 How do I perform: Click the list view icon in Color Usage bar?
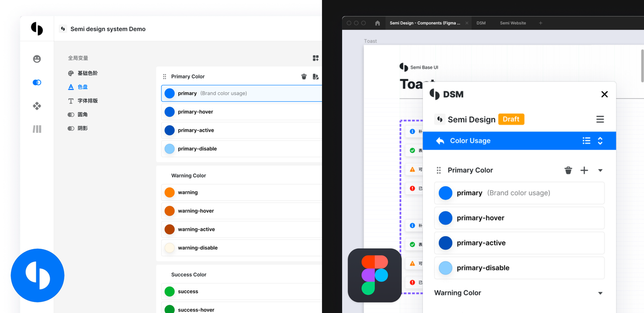click(x=586, y=141)
